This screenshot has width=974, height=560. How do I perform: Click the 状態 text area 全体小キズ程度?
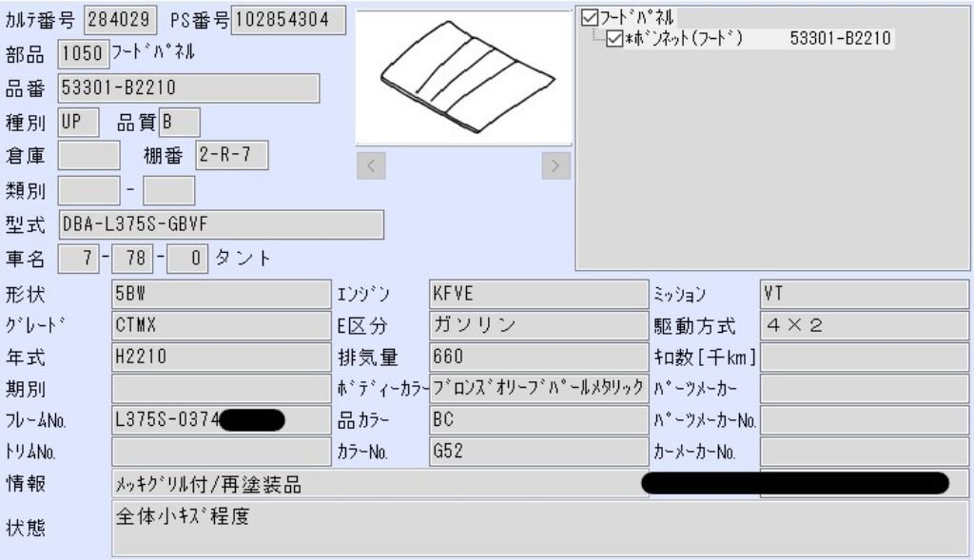pos(540,529)
